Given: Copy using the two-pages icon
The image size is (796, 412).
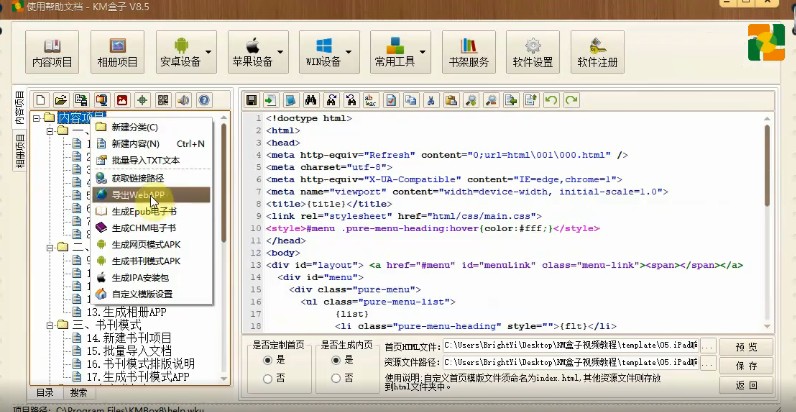Looking at the screenshot, I should (411, 100).
